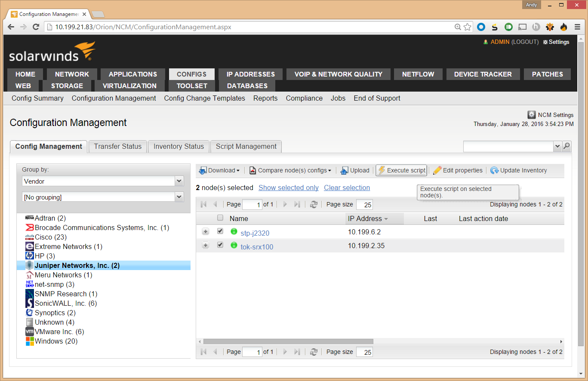The height and width of the screenshot is (381, 588).
Task: Click the Compare node(s) configs icon
Action: [252, 171]
